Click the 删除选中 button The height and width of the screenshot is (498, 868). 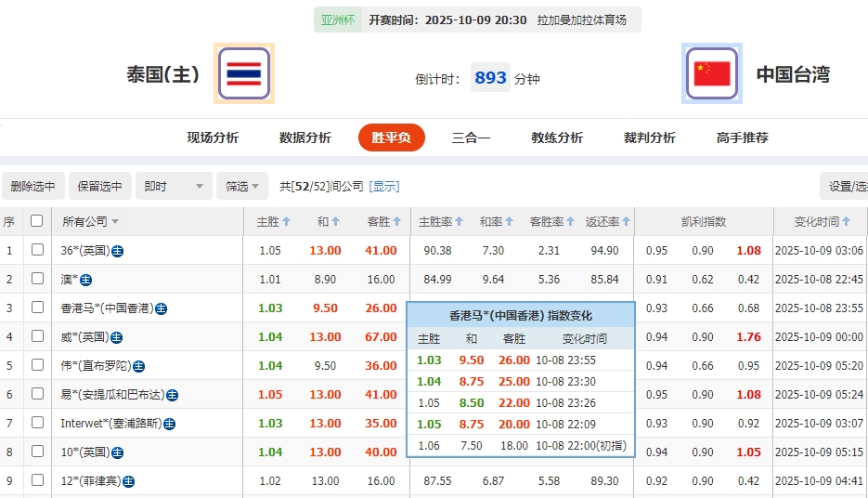click(x=33, y=187)
